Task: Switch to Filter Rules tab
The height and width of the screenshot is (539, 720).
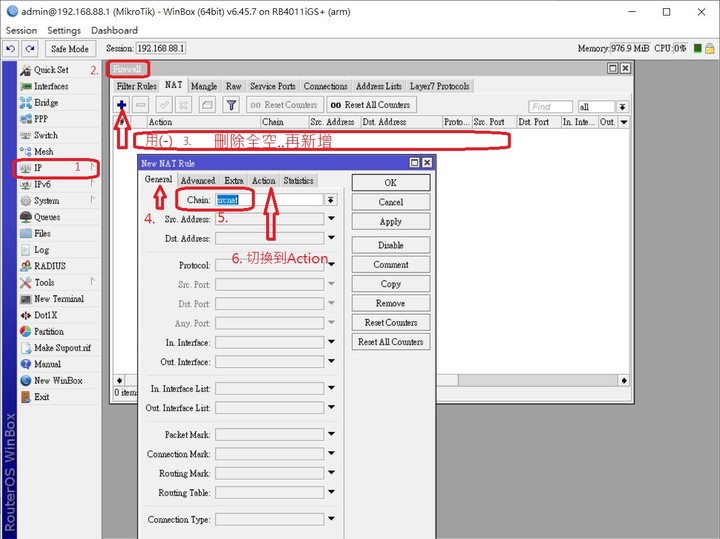Action: click(x=136, y=86)
